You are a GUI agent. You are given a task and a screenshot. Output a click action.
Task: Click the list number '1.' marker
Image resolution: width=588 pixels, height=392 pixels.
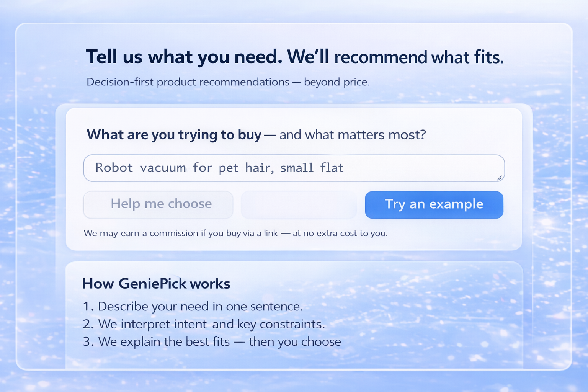coord(88,307)
